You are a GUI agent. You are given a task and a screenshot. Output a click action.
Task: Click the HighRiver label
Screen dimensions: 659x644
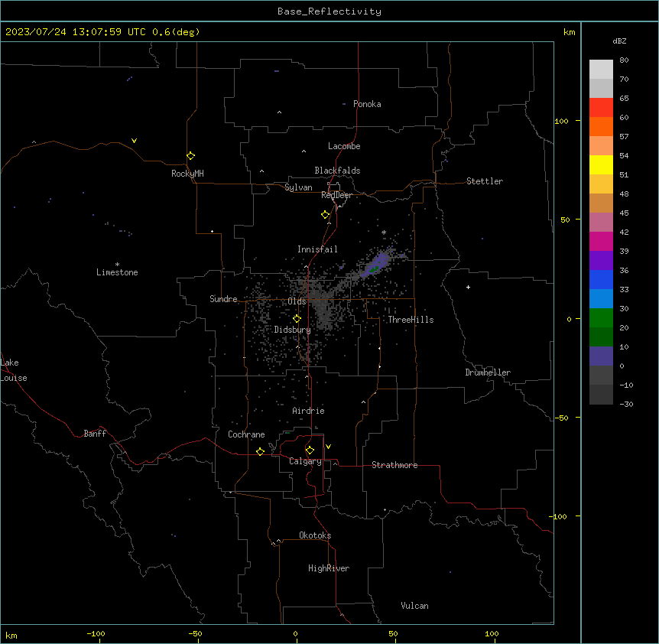pos(329,568)
